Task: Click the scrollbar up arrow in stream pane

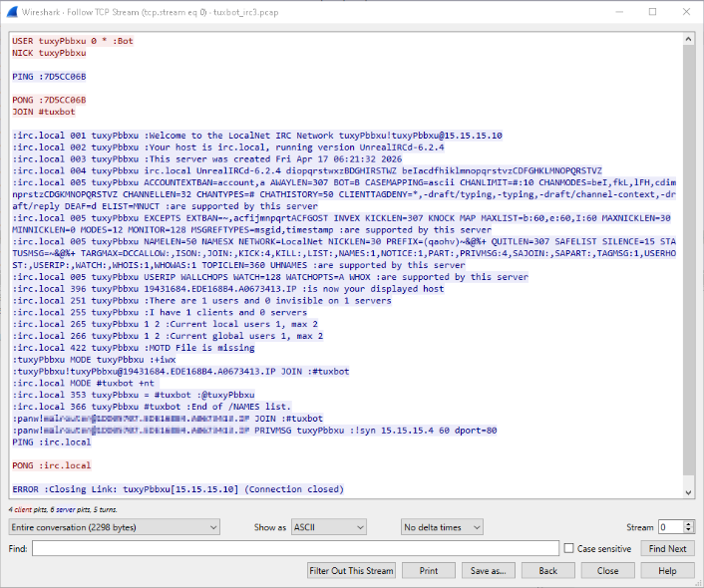Action: pyautogui.click(x=689, y=39)
